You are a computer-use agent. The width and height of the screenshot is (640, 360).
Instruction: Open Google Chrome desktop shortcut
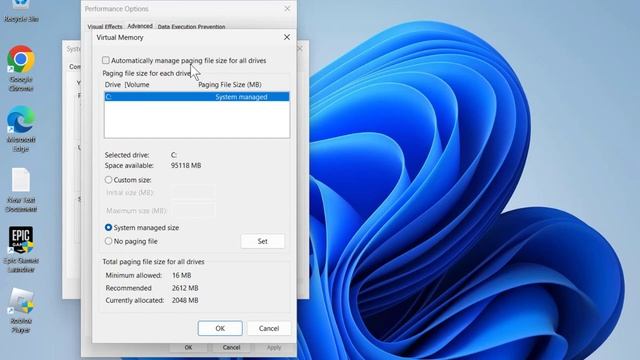tap(21, 69)
